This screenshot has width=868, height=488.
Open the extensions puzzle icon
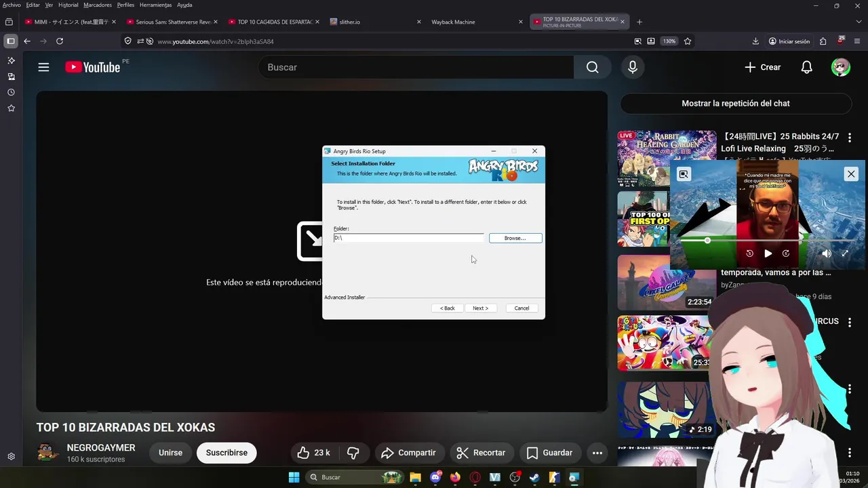click(823, 41)
